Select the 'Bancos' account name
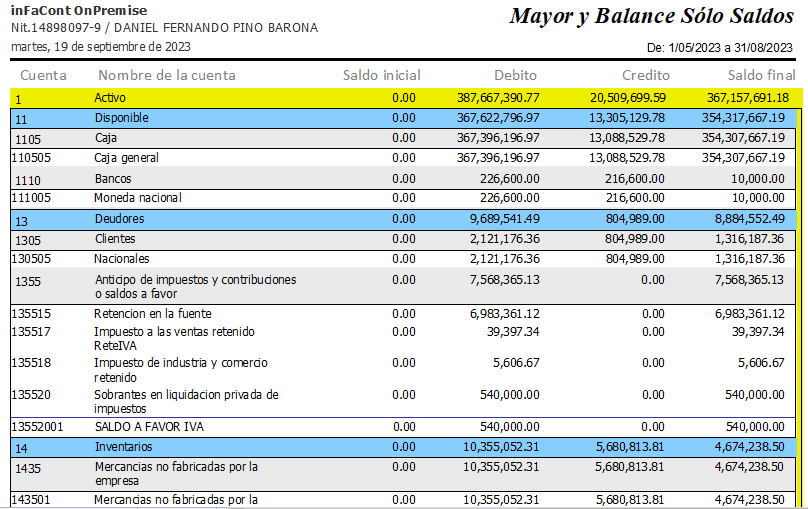 tap(113, 179)
